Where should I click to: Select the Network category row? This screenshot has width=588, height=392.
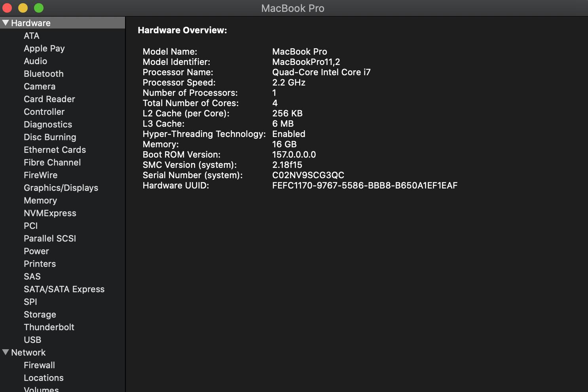click(63, 352)
